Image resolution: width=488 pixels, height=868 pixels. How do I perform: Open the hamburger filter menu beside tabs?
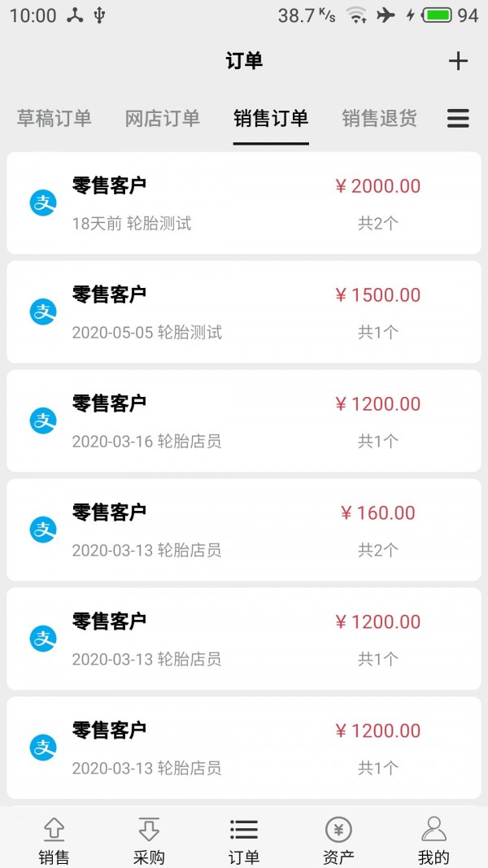pyautogui.click(x=458, y=119)
